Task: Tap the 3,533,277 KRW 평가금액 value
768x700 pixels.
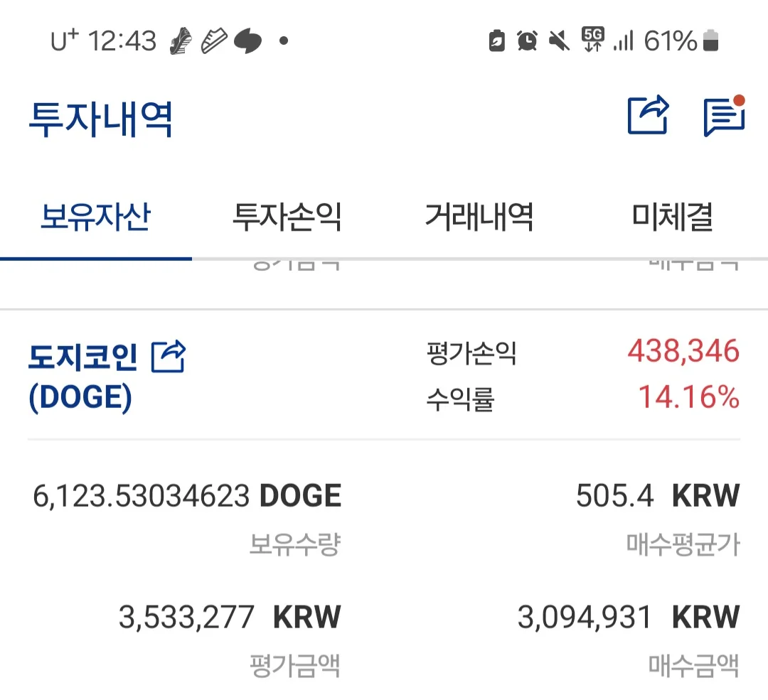Action: (x=229, y=617)
